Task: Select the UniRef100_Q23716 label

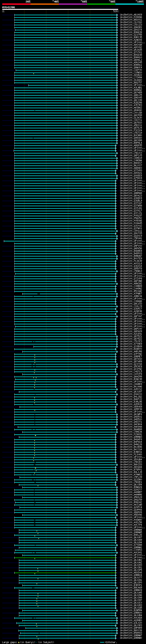Action: 131,364
